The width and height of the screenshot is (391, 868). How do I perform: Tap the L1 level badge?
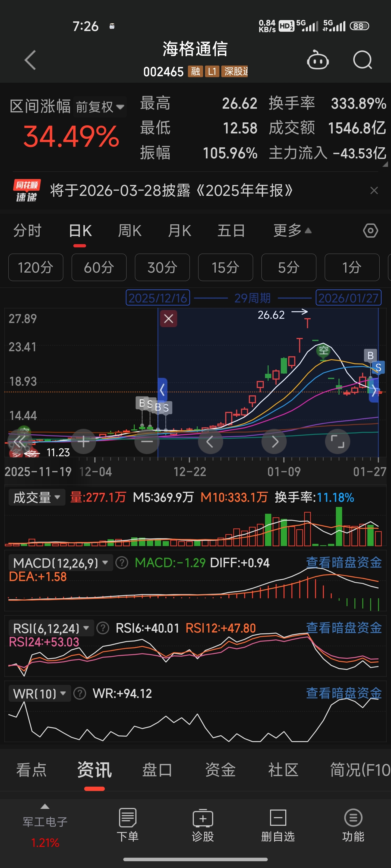212,71
